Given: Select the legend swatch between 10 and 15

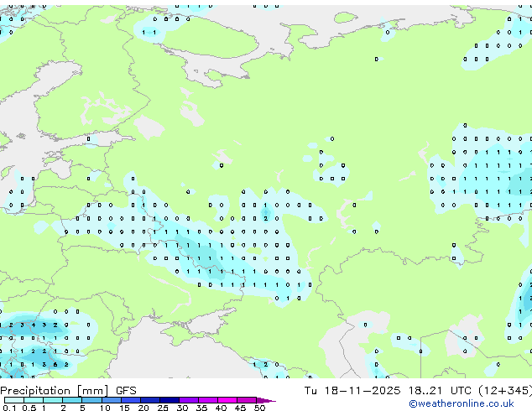Looking at the screenshot, I should (112, 400).
